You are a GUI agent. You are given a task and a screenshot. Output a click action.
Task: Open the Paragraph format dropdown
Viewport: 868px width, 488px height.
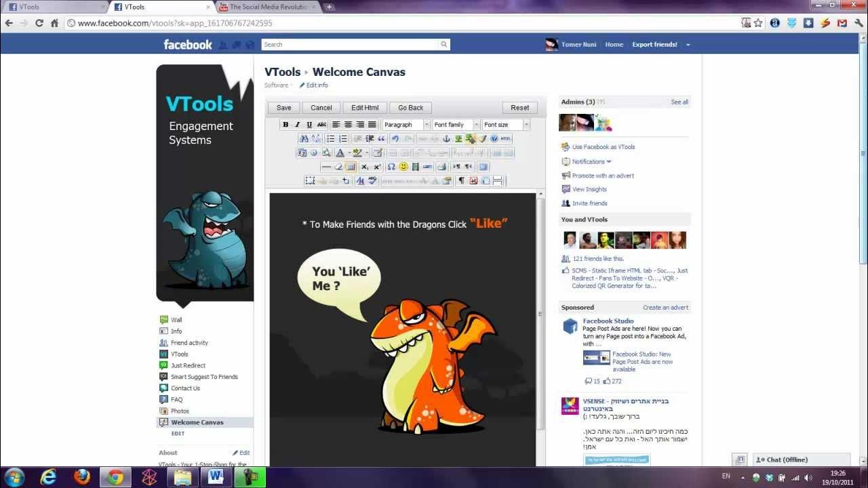(x=406, y=125)
